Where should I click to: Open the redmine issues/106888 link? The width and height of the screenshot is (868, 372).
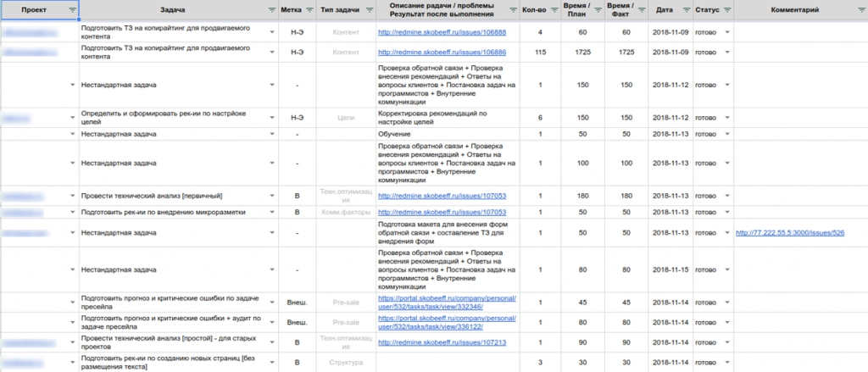click(x=442, y=33)
